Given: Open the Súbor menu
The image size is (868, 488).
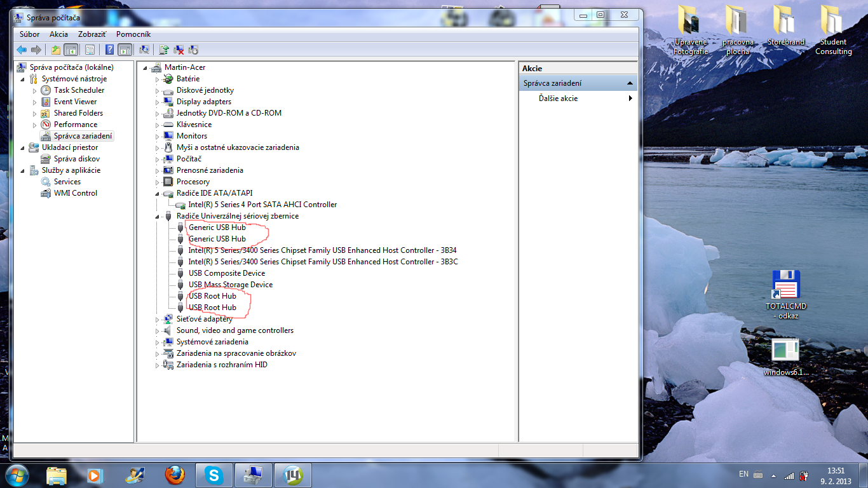Looking at the screenshot, I should click(29, 34).
